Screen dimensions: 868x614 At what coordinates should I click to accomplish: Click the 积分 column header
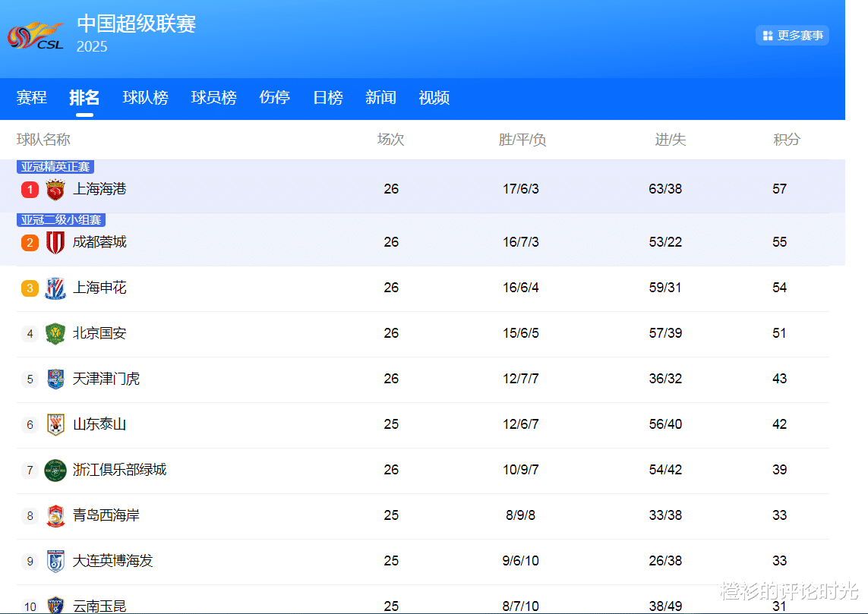click(x=787, y=140)
